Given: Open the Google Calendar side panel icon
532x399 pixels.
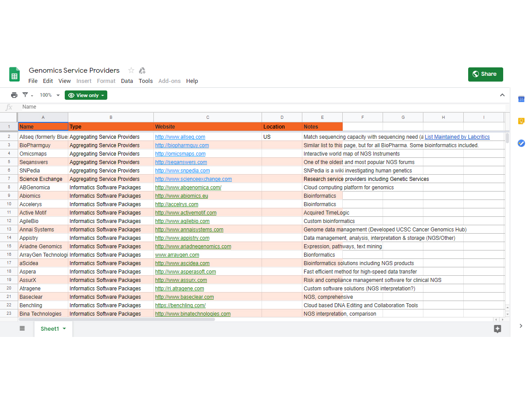Looking at the screenshot, I should point(521,99).
